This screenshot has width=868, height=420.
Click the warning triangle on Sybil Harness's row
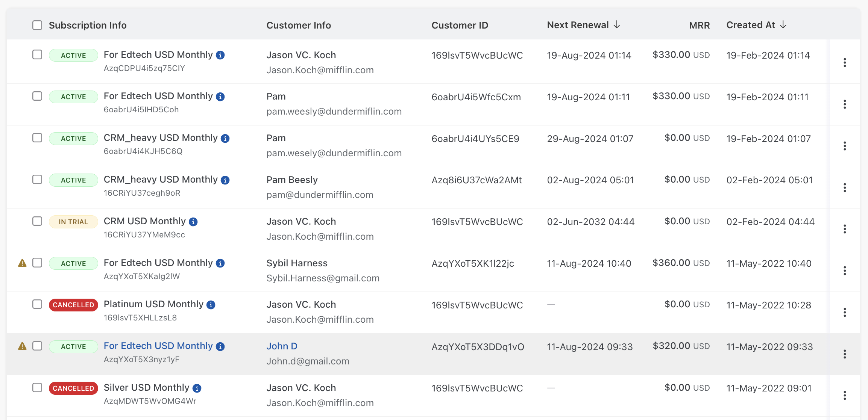click(x=22, y=263)
